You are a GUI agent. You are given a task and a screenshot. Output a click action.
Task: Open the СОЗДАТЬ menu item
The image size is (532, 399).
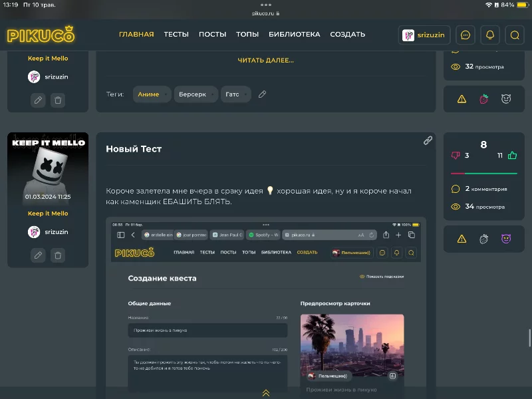tap(347, 35)
